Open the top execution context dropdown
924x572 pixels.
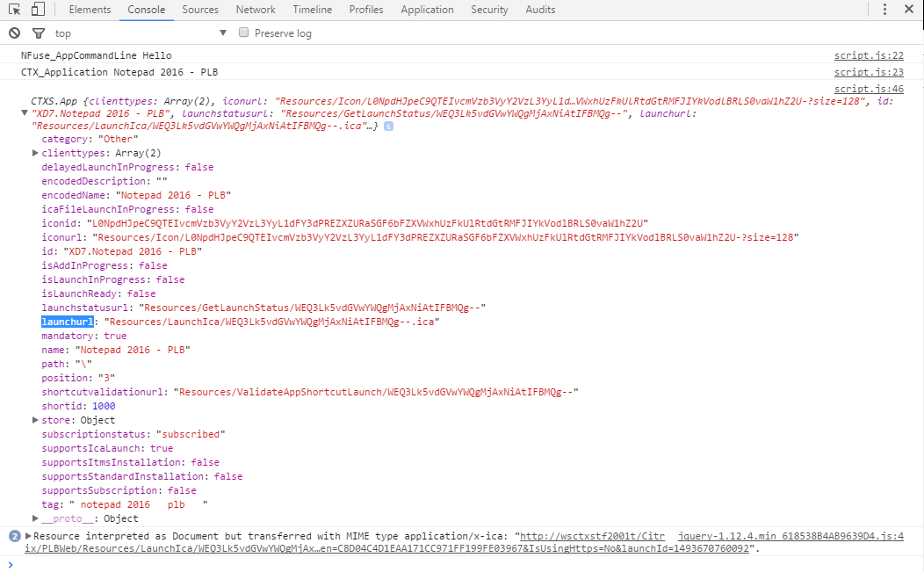click(141, 33)
